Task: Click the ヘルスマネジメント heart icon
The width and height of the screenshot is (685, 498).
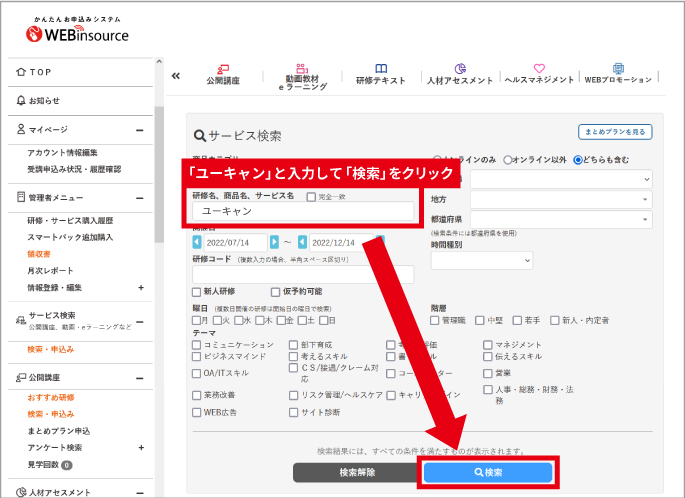Action: pos(539,69)
